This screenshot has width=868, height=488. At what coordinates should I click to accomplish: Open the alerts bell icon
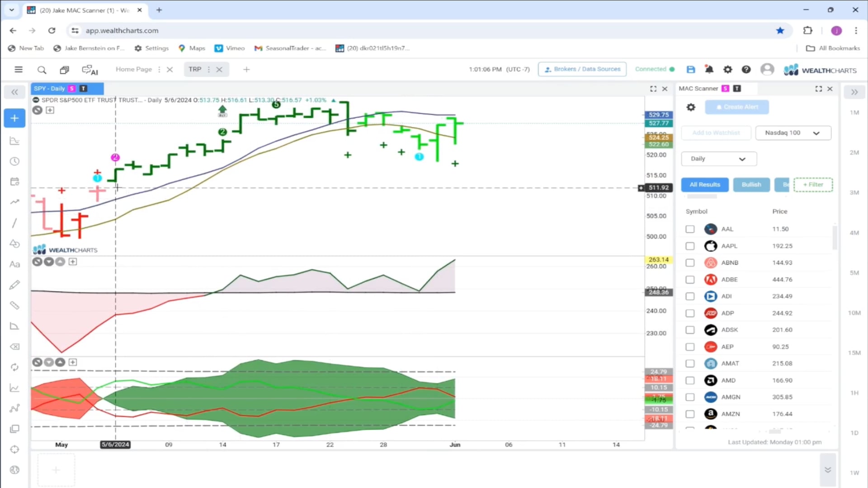point(709,69)
